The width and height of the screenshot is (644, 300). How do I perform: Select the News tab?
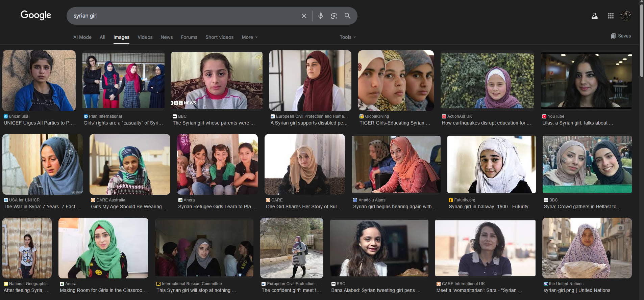click(x=167, y=37)
